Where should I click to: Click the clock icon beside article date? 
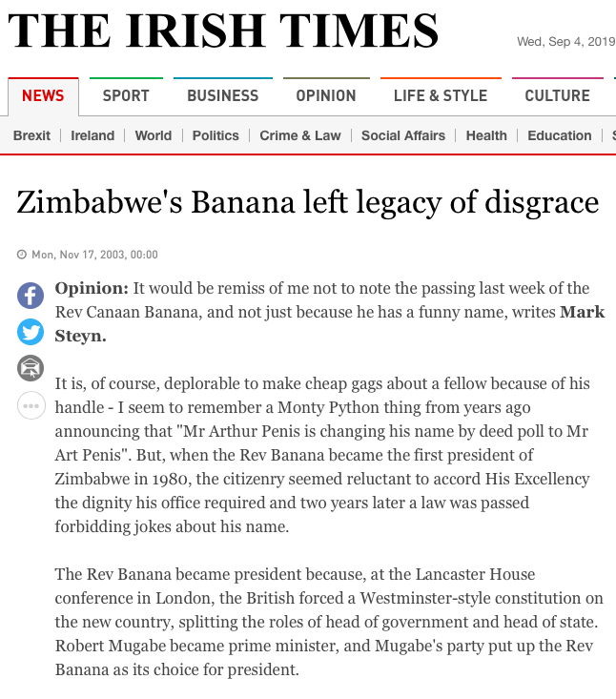point(22,255)
